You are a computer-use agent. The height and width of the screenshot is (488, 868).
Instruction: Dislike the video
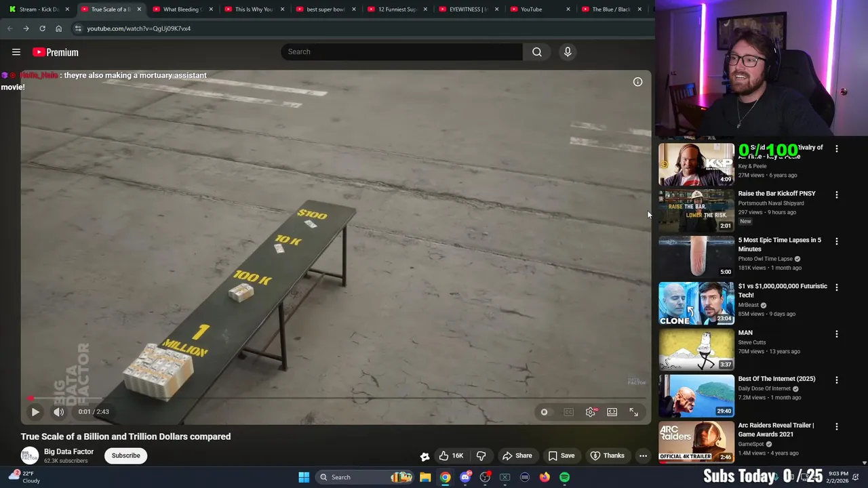click(481, 455)
